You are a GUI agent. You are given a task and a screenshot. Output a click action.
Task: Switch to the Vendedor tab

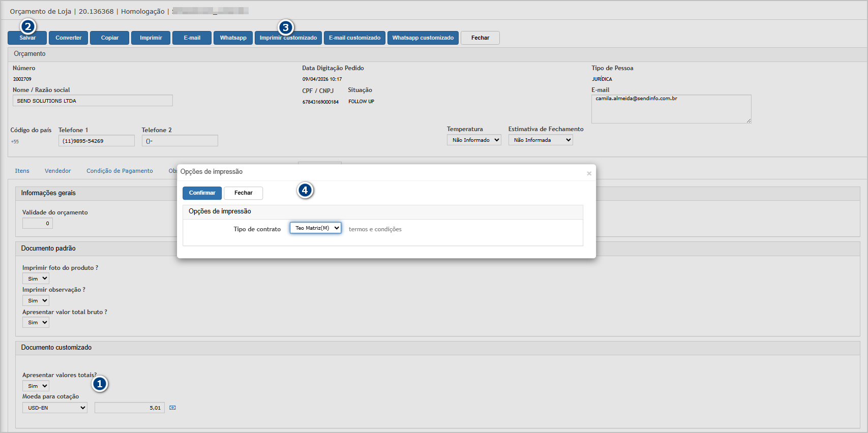(x=57, y=171)
